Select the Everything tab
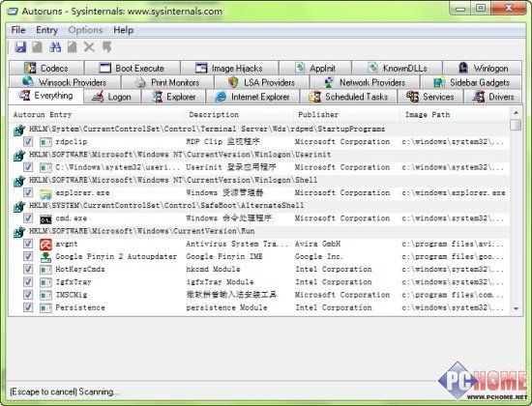Viewport: 532px width, 406px height. click(x=45, y=96)
